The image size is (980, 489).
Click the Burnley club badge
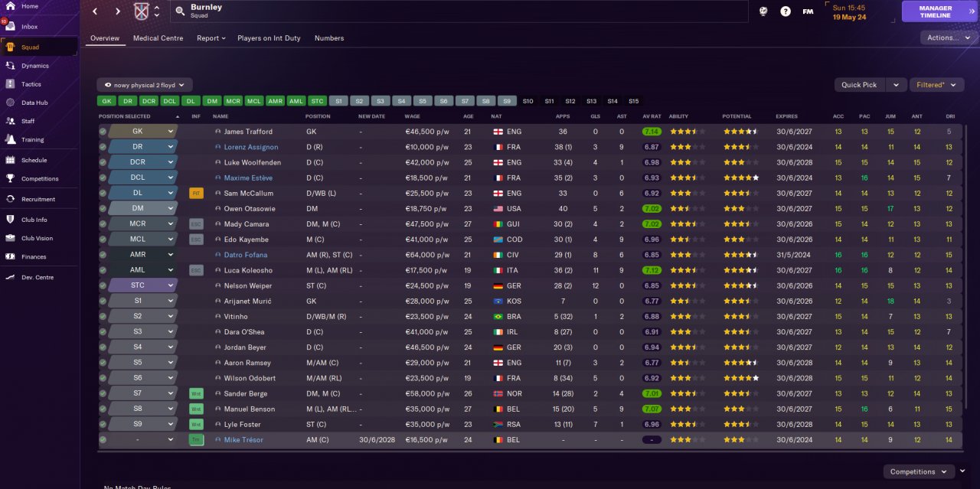click(141, 11)
